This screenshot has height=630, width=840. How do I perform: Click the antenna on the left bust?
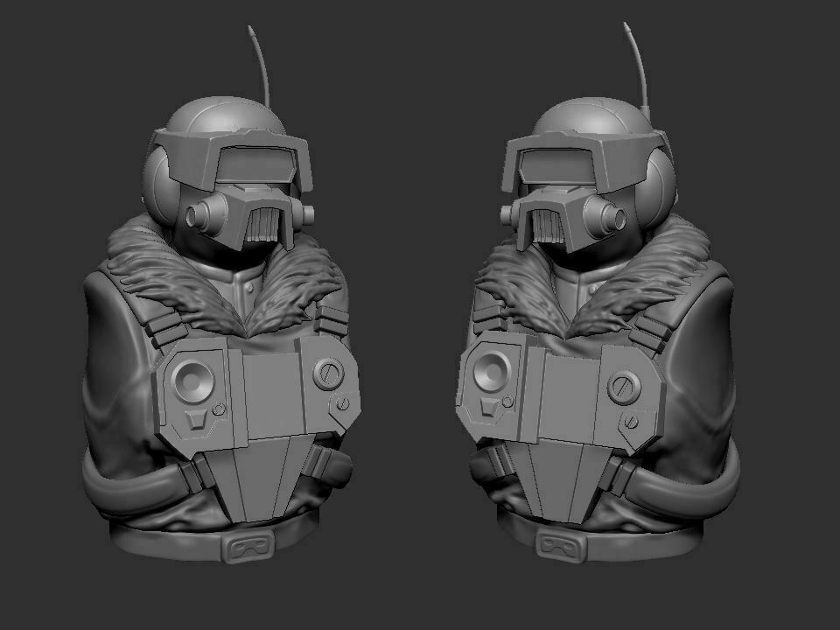[262, 61]
